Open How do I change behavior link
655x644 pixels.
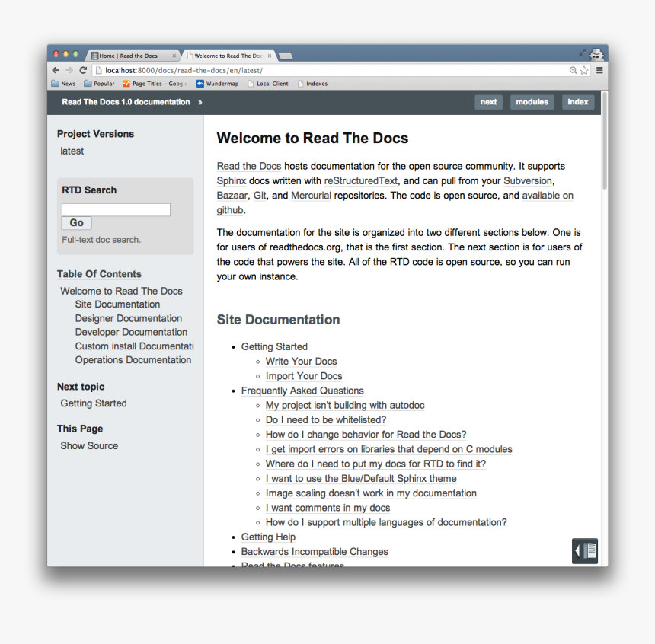[366, 435]
